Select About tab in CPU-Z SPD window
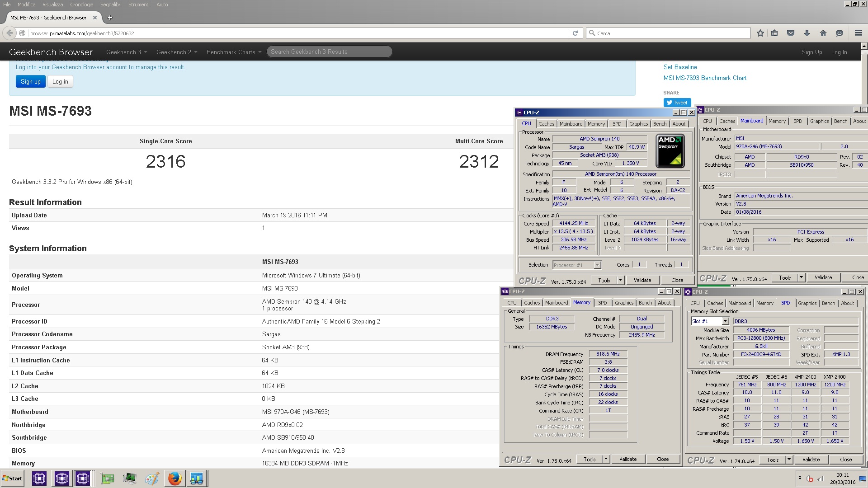 [x=847, y=303]
